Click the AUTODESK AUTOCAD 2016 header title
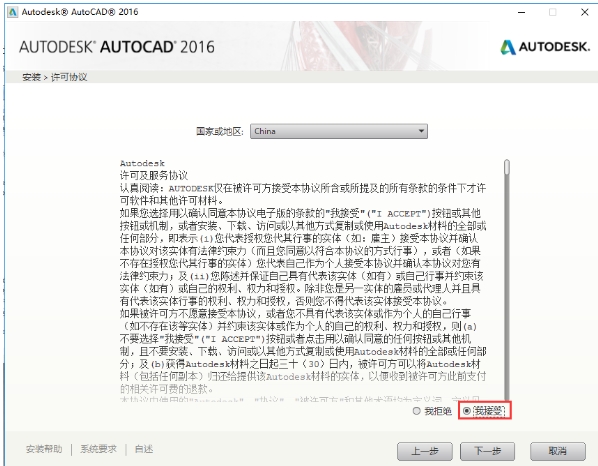598x466 pixels. pyautogui.click(x=117, y=47)
